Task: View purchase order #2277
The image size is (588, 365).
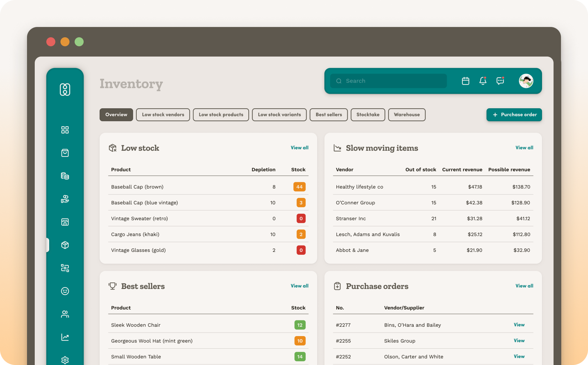Action: coord(519,325)
